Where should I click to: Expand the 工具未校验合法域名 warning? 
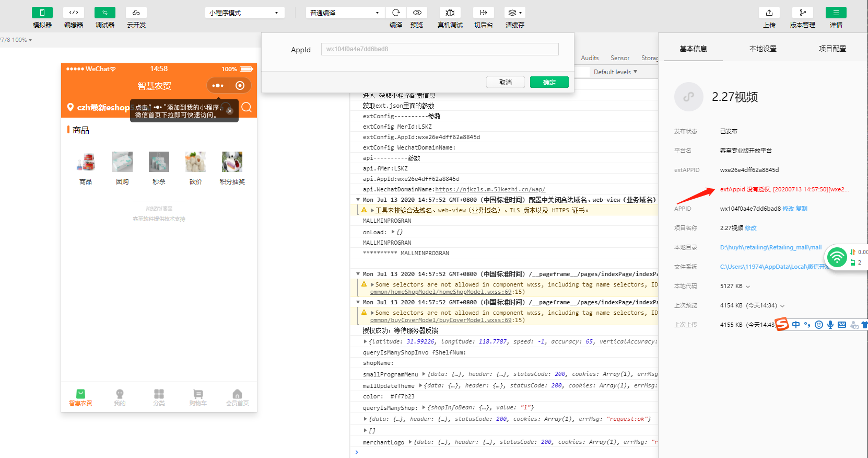372,210
